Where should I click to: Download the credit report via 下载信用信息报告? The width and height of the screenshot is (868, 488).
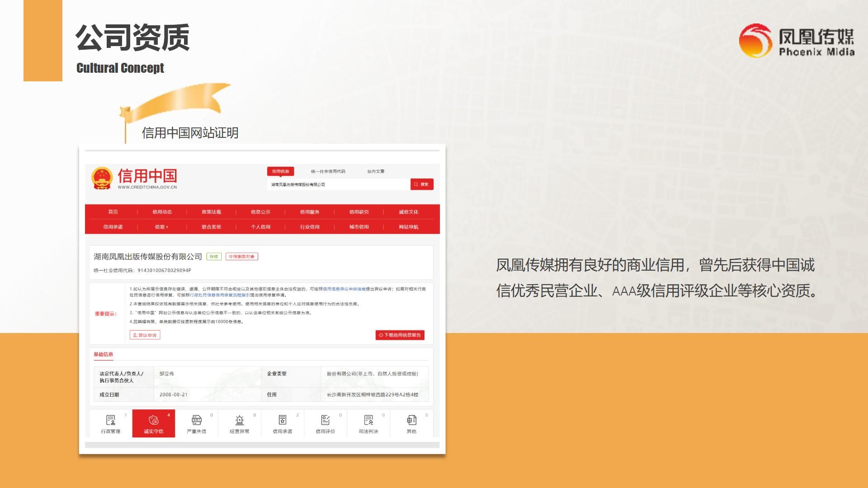click(400, 335)
